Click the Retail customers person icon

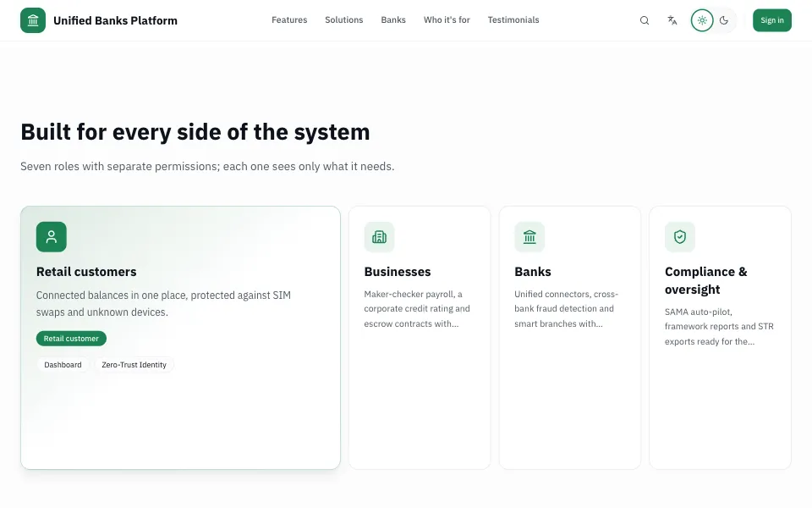click(52, 237)
